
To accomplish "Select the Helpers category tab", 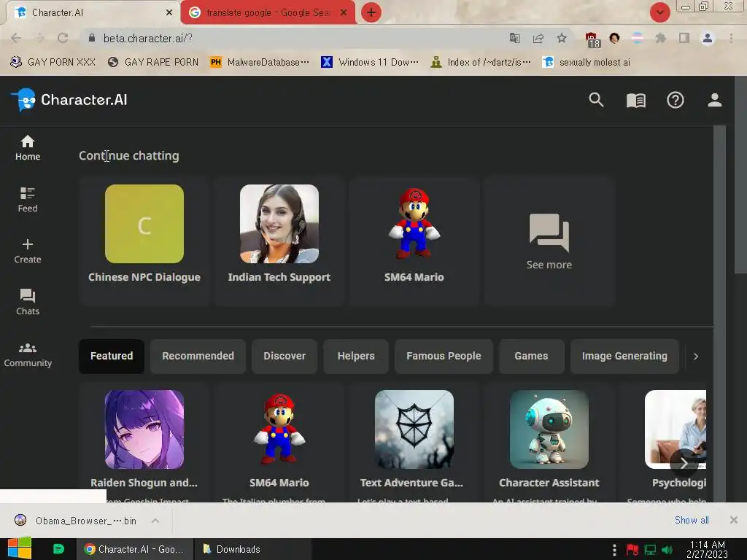I will [x=356, y=356].
